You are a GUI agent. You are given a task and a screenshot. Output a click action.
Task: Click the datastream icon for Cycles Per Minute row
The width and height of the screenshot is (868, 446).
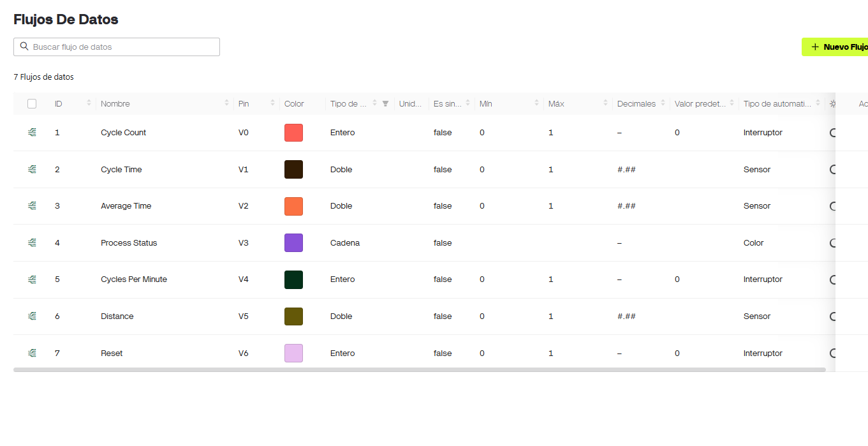coord(32,279)
